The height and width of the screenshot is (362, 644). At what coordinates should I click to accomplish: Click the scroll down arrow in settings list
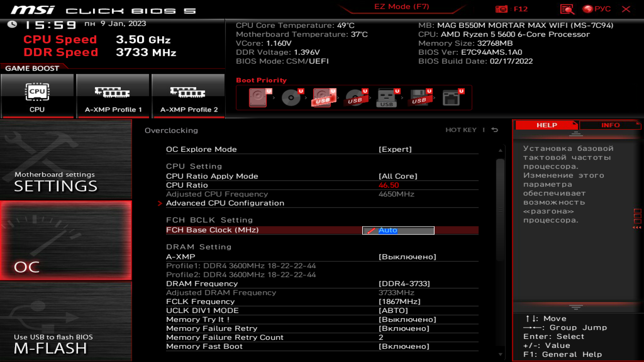click(x=500, y=354)
